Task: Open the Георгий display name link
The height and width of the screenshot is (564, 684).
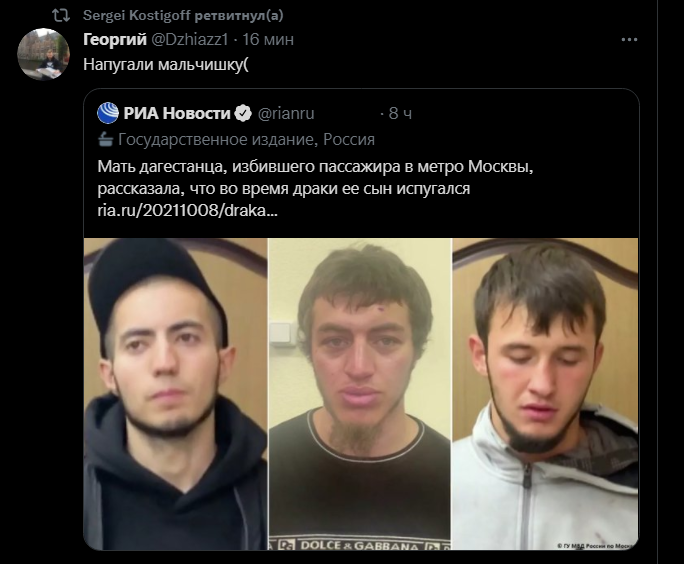Action: click(115, 39)
